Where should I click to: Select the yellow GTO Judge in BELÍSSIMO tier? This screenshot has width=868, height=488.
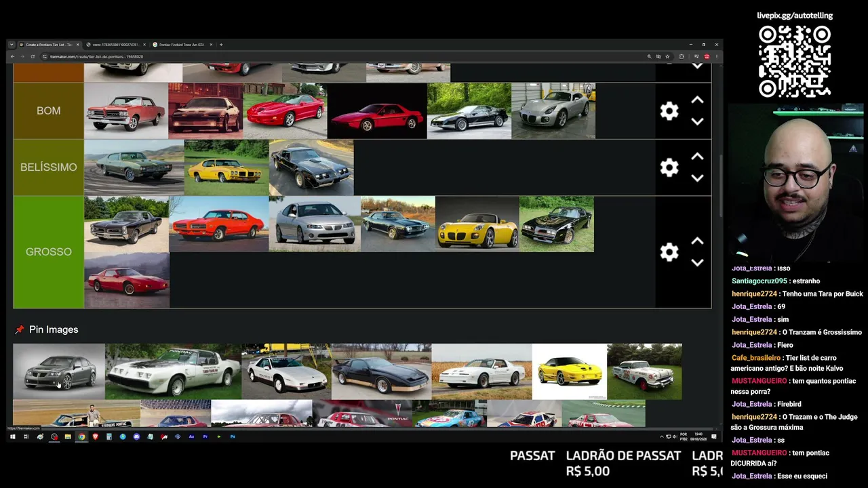[x=226, y=167]
